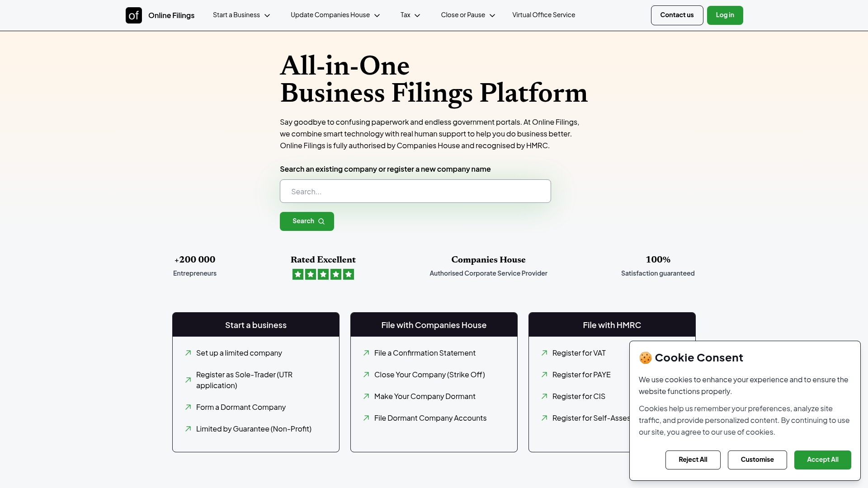This screenshot has height=488, width=868.
Task: Open the Close or Pause menu
Action: [468, 15]
